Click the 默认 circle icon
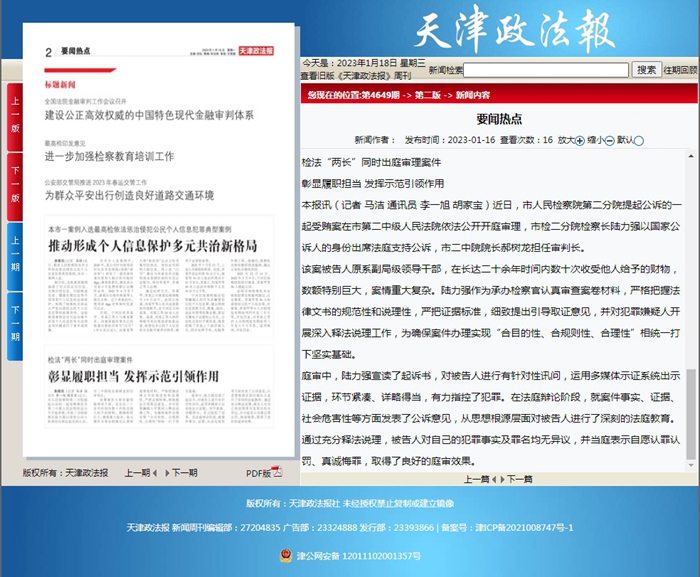 639,141
